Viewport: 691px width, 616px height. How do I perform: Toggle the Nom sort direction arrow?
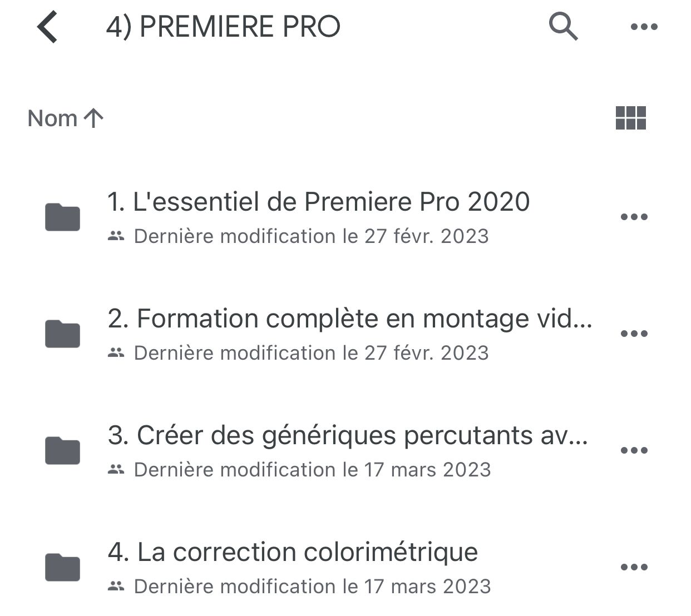93,118
